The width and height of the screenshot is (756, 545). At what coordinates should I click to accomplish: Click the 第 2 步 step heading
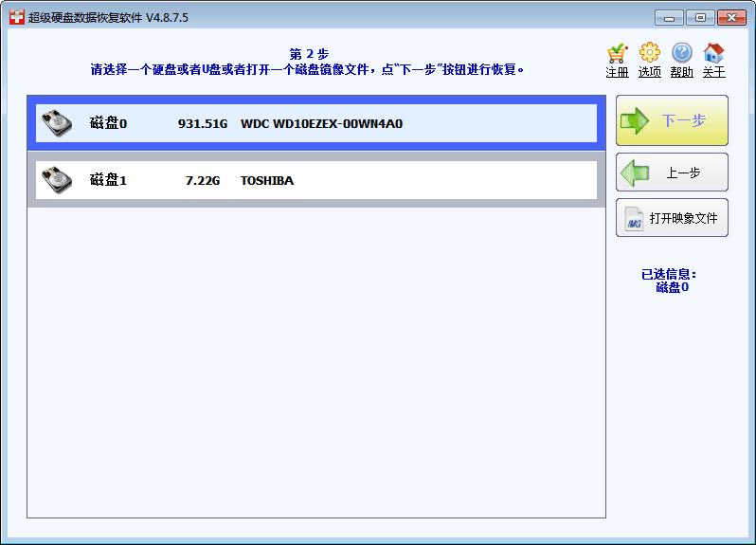tap(309, 54)
